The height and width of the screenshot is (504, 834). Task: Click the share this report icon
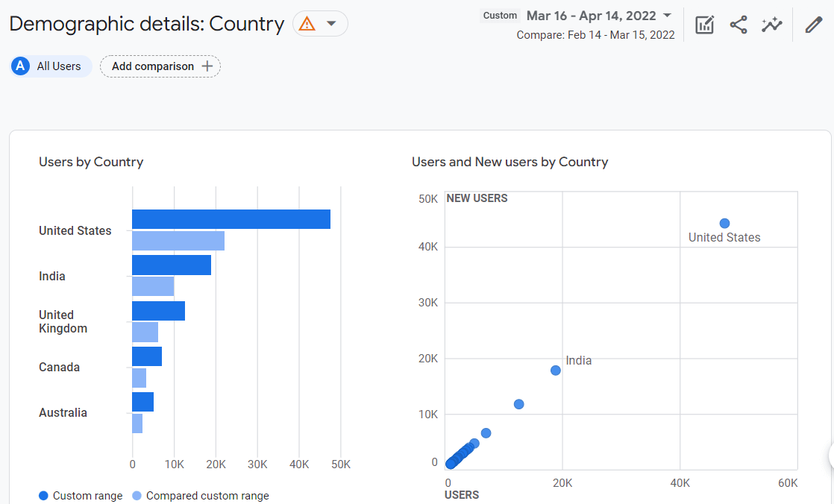[x=739, y=25]
